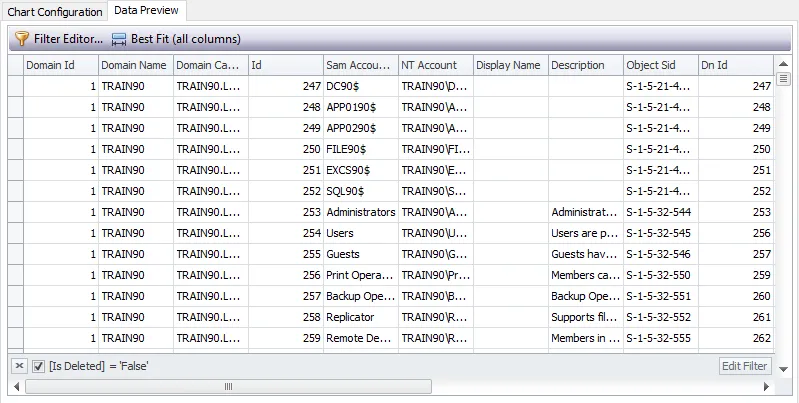Click the Display Name column header
799x403 pixels.
tap(511, 65)
